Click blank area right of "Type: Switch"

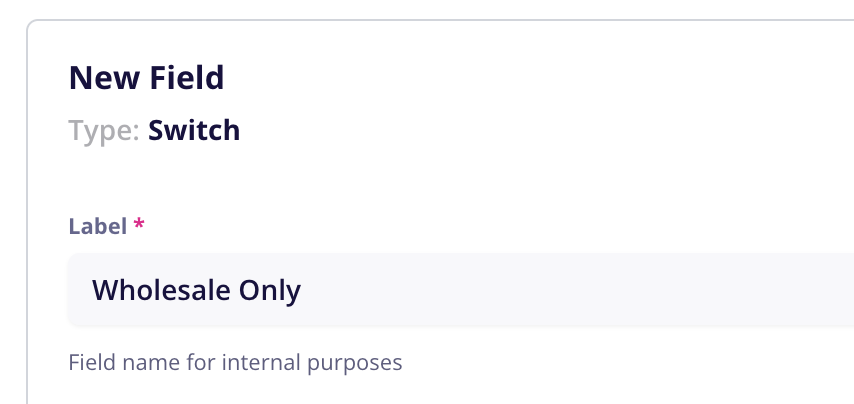click(x=540, y=131)
